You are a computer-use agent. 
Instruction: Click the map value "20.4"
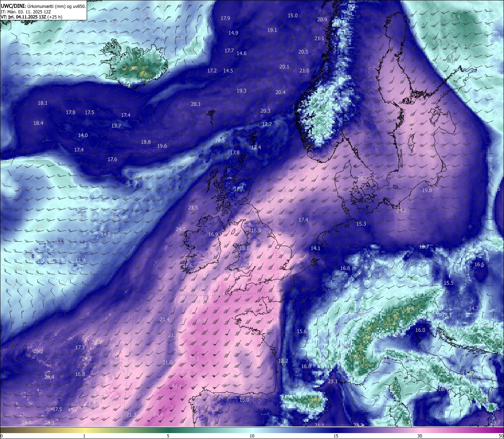click(280, 93)
